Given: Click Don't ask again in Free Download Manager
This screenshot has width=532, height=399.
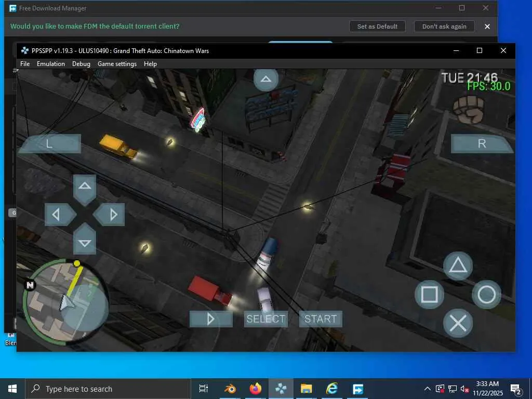Looking at the screenshot, I should (444, 26).
